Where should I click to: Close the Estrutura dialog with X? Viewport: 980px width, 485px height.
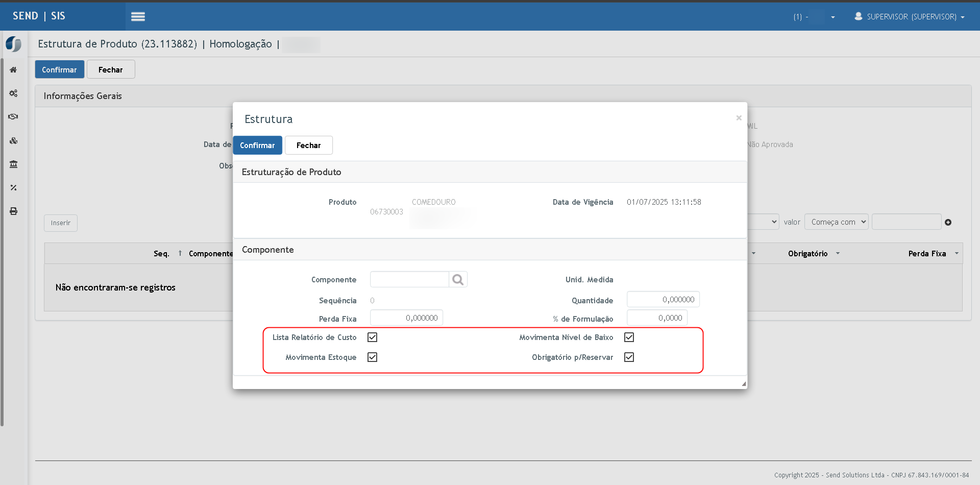pyautogui.click(x=739, y=118)
